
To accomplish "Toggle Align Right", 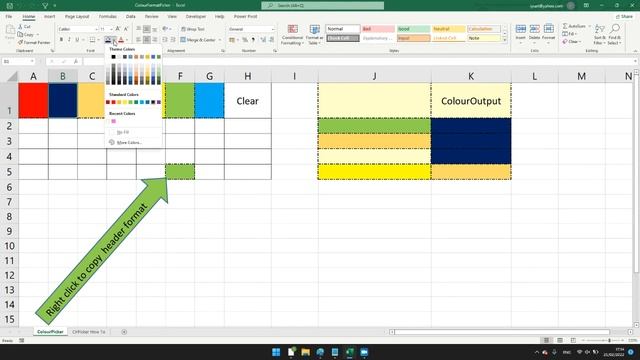I will point(155,40).
